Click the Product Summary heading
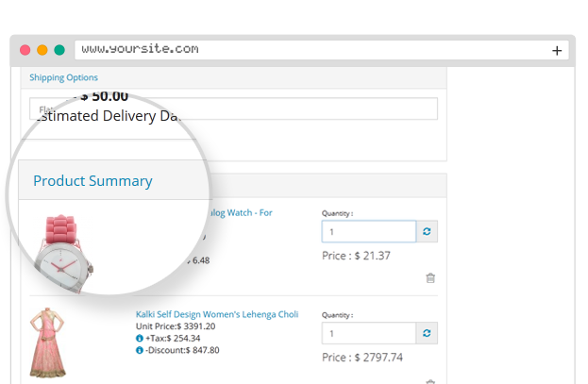This screenshot has width=588, height=384. (92, 181)
